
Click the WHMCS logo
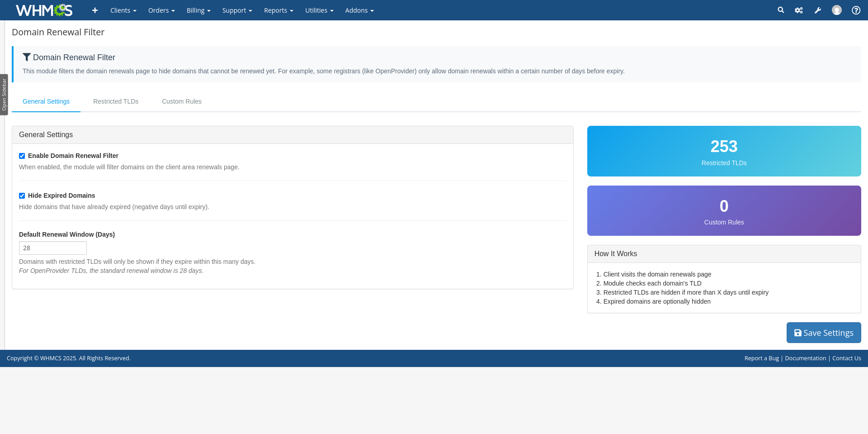click(44, 10)
